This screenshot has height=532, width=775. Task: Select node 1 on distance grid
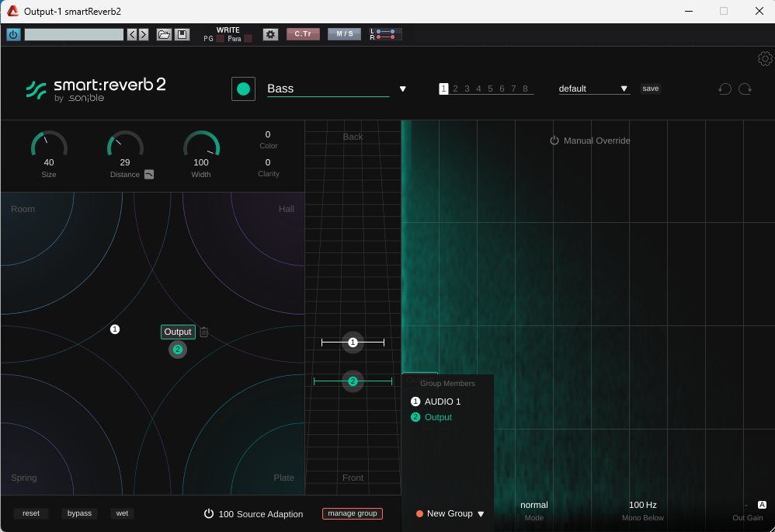(x=353, y=342)
